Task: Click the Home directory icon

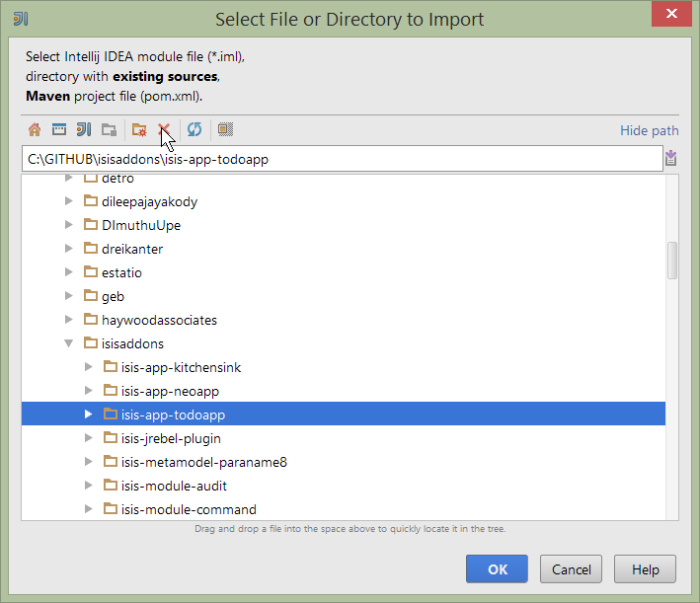Action: (x=35, y=129)
